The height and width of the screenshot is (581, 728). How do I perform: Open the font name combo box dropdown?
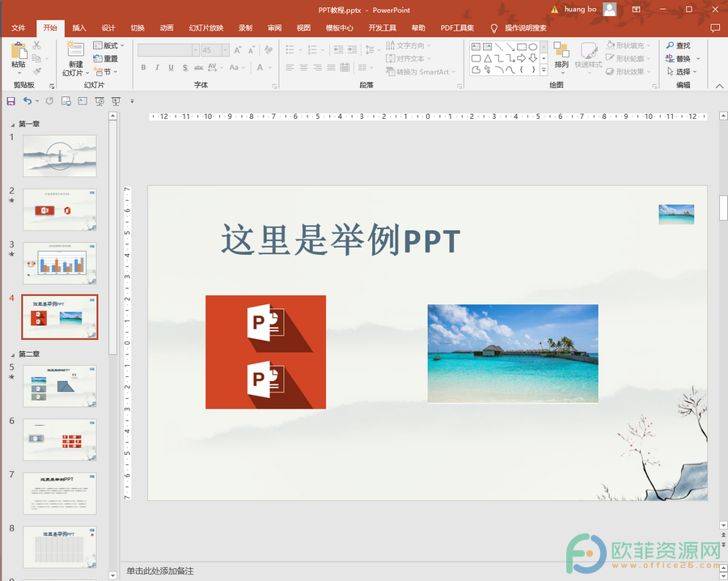click(196, 49)
